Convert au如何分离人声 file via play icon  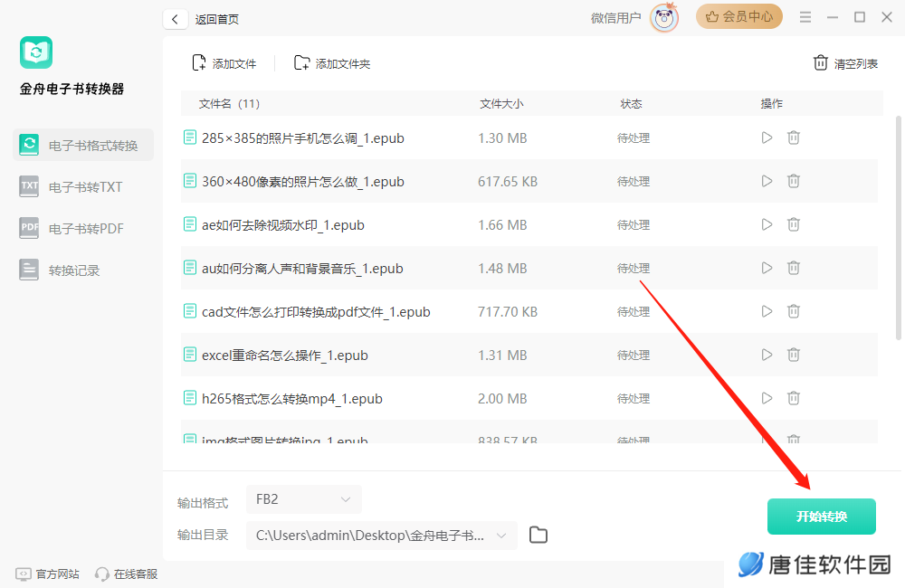tap(767, 268)
